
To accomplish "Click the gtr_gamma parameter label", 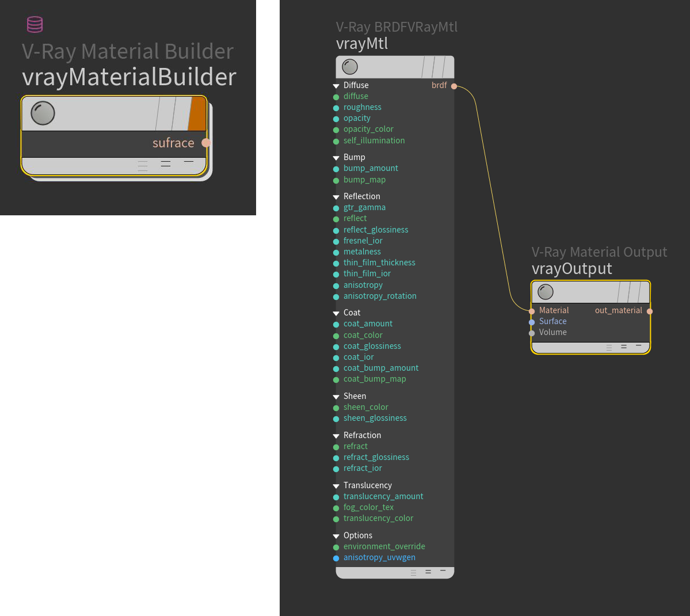I will (364, 207).
